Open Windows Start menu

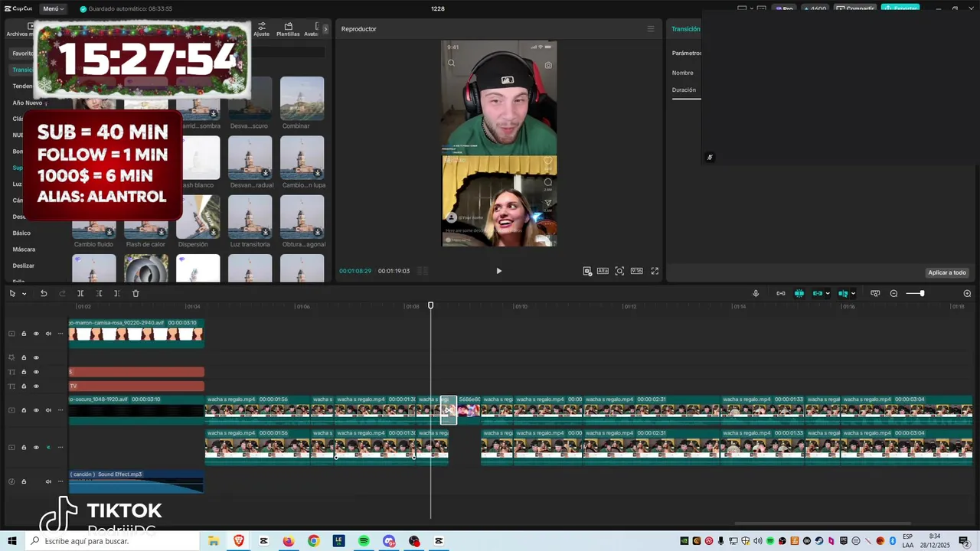[x=12, y=541]
